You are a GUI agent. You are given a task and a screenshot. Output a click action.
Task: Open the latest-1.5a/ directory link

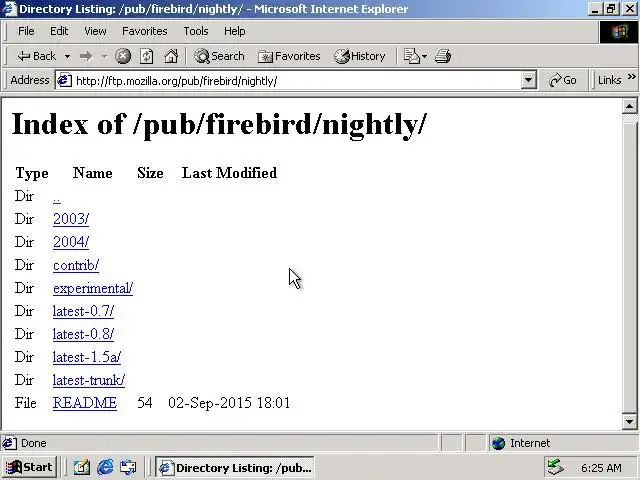(87, 357)
